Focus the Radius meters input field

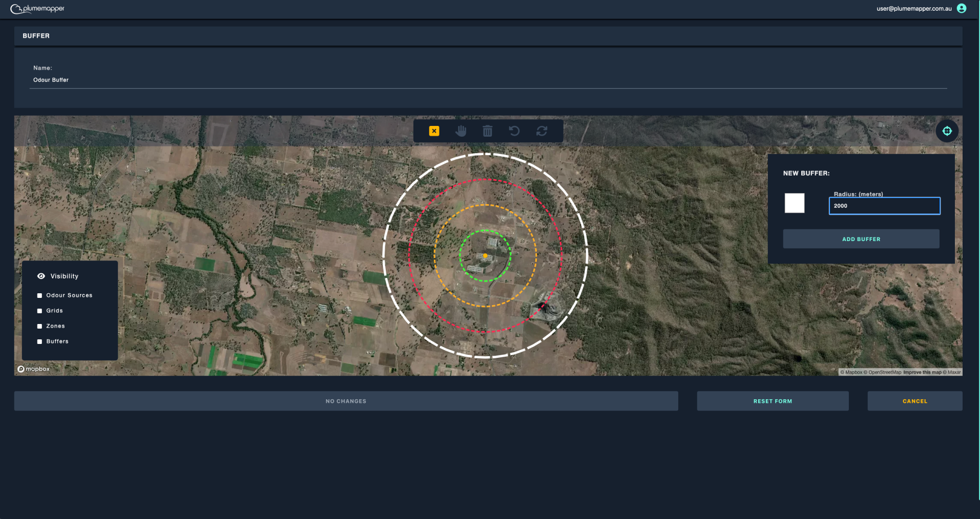pyautogui.click(x=885, y=206)
